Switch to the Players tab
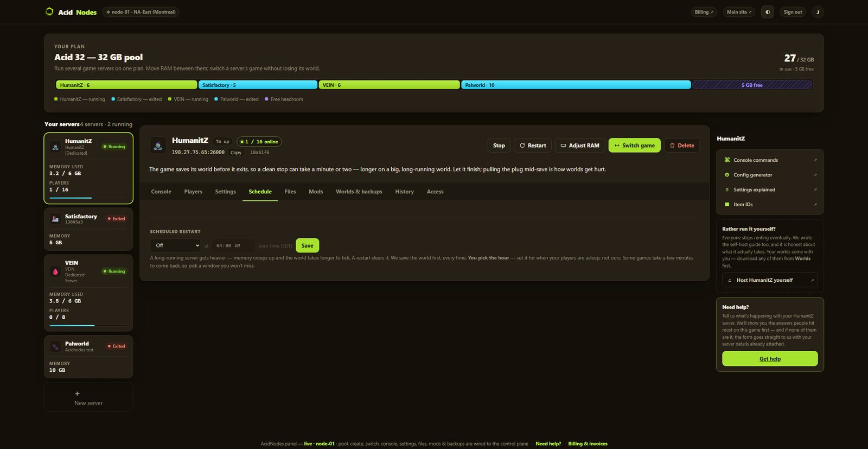The image size is (868, 449). [193, 192]
